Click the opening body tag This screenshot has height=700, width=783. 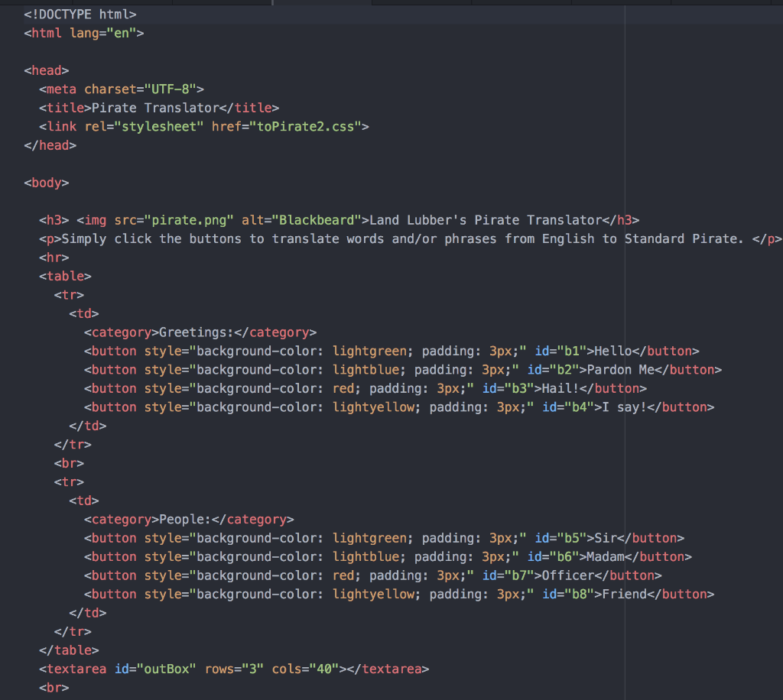pos(47,183)
